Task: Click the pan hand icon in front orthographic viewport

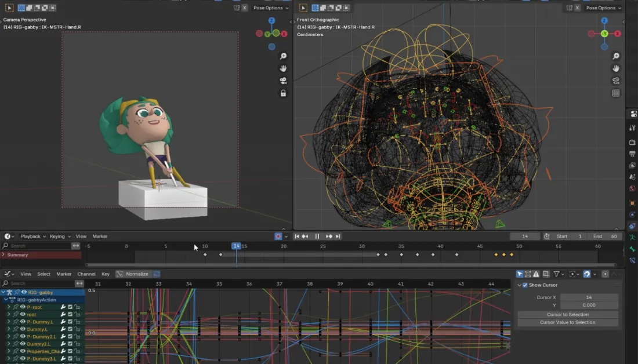Action: 615,68
